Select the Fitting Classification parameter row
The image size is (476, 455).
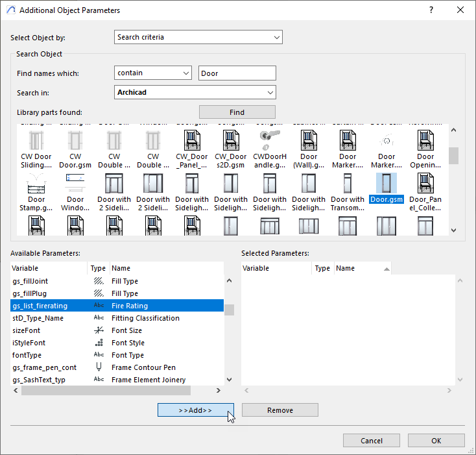tap(117, 318)
